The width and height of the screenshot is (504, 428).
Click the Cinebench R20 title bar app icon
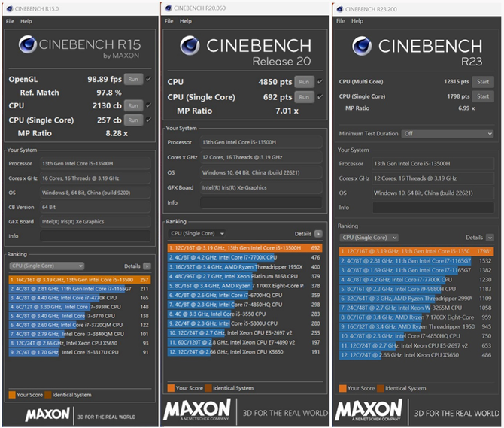169,8
